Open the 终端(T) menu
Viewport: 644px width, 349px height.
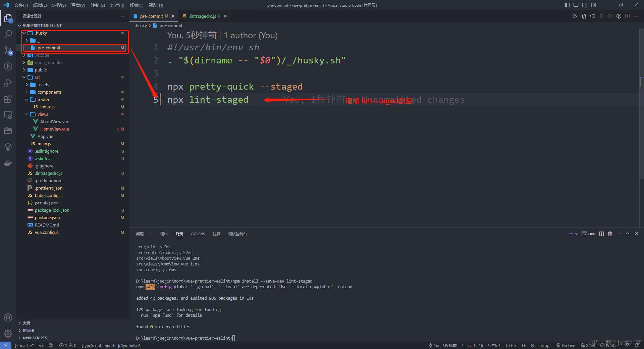click(x=136, y=5)
